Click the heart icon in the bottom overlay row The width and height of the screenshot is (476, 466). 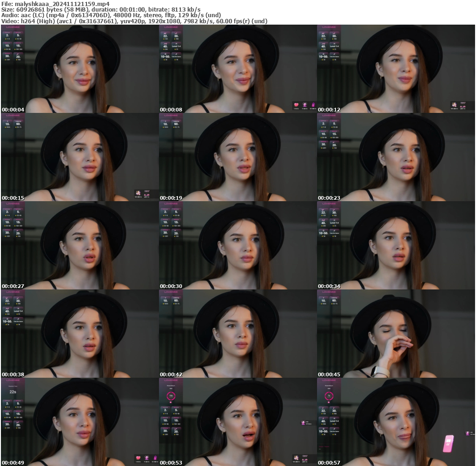point(138,457)
